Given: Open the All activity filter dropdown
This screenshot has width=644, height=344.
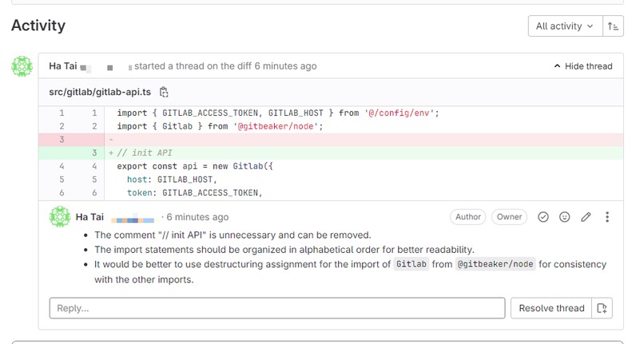Looking at the screenshot, I should [x=565, y=26].
